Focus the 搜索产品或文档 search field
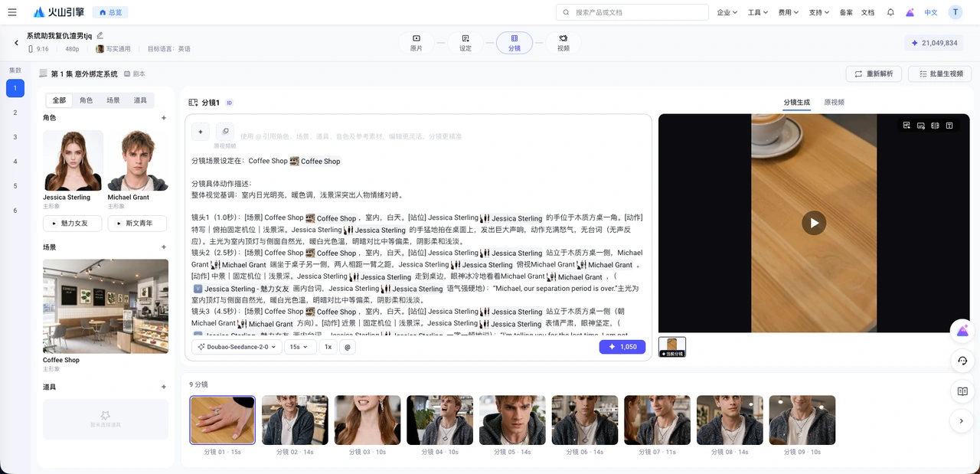Image resolution: width=980 pixels, height=474 pixels. (x=632, y=12)
